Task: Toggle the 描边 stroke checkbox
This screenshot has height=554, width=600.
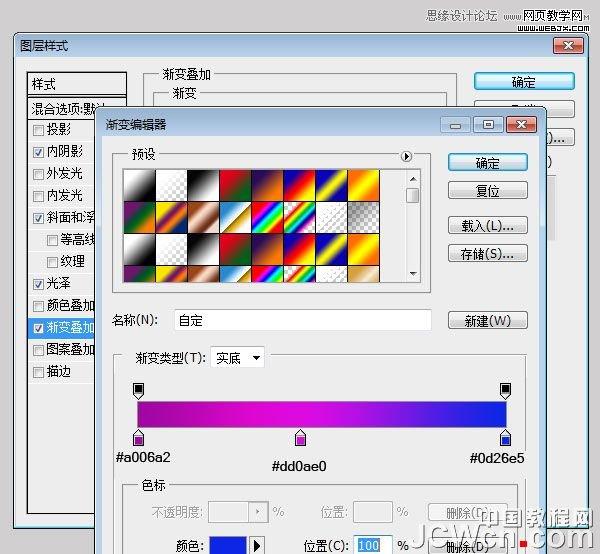Action: (38, 372)
